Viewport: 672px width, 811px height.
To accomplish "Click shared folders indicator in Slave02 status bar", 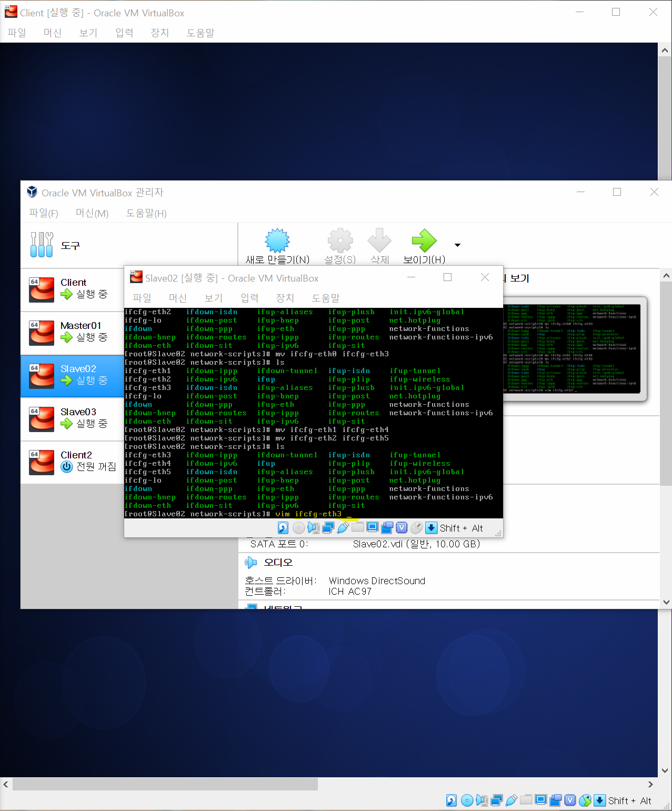I will (x=358, y=527).
